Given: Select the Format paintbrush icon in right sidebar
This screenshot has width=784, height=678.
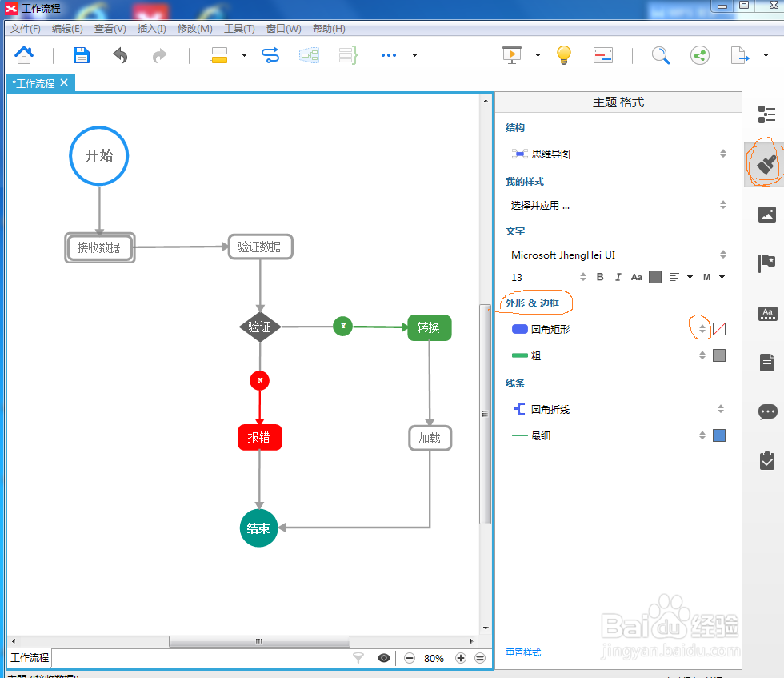Looking at the screenshot, I should pos(766,163).
